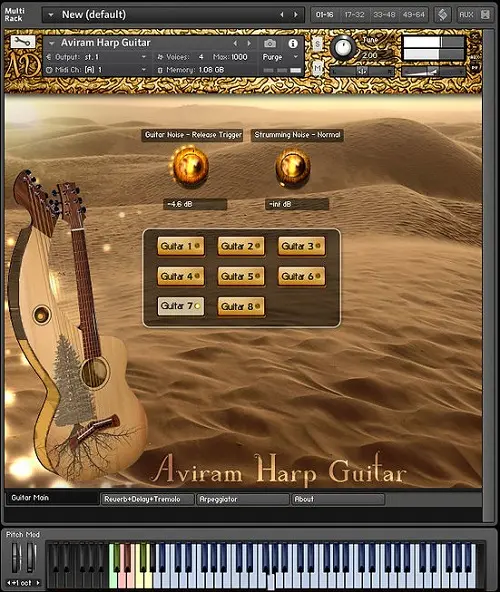Select the 49-64 rack page
The height and width of the screenshot is (592, 500).
click(414, 15)
